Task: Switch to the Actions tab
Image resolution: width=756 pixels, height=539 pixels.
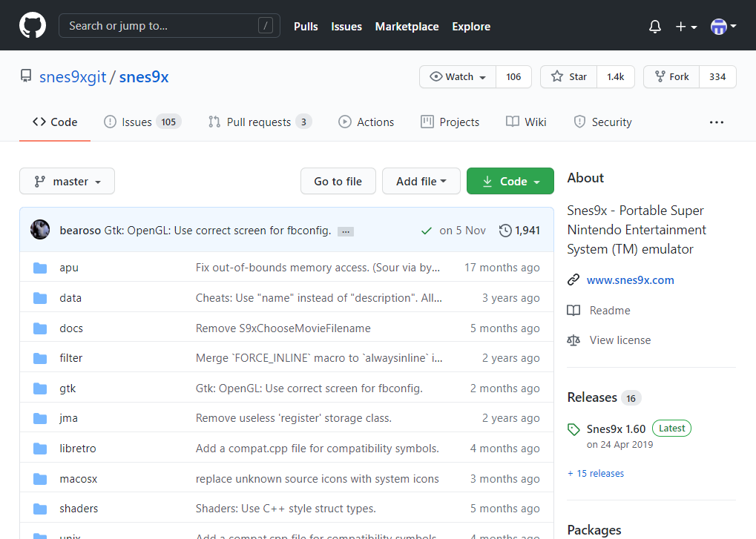Action: 367,122
